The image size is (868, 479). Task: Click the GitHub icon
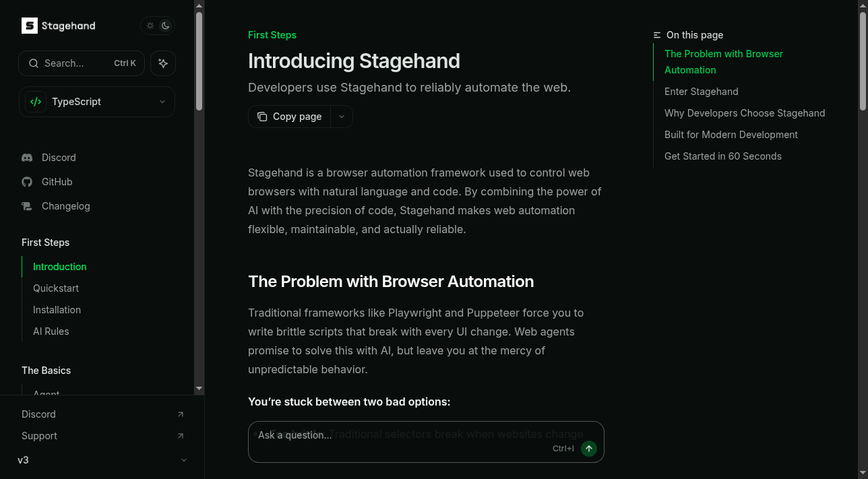tap(27, 182)
